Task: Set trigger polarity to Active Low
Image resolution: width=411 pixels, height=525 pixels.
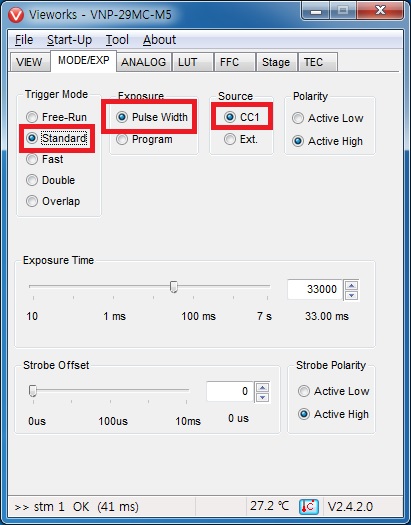Action: 328,118
